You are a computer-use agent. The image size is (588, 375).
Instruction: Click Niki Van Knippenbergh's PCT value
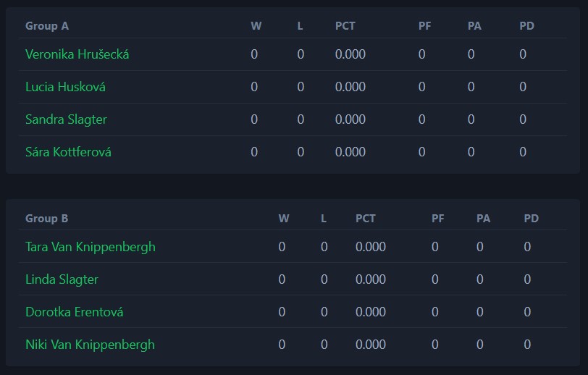pos(371,345)
